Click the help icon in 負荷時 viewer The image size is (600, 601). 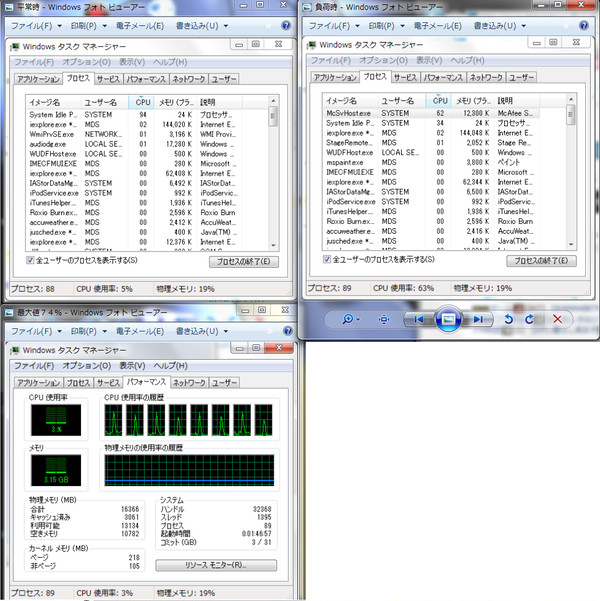[x=584, y=25]
